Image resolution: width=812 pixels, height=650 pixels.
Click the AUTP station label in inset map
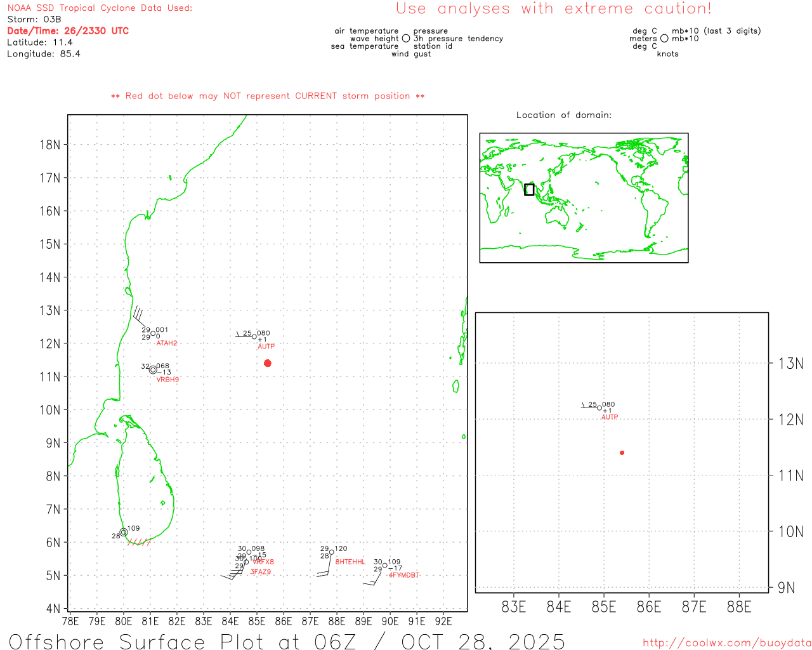(x=610, y=417)
